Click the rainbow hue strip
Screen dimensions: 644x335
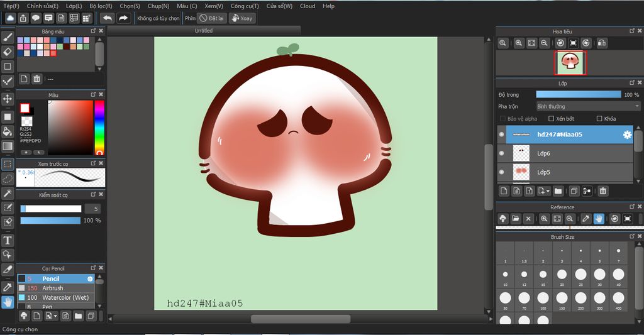click(99, 127)
